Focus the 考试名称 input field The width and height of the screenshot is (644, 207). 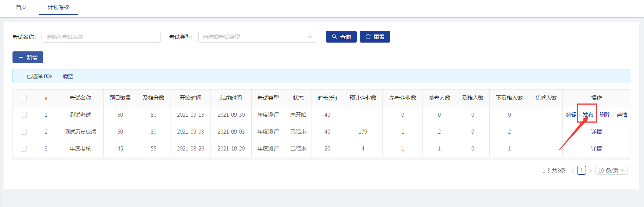pos(101,37)
